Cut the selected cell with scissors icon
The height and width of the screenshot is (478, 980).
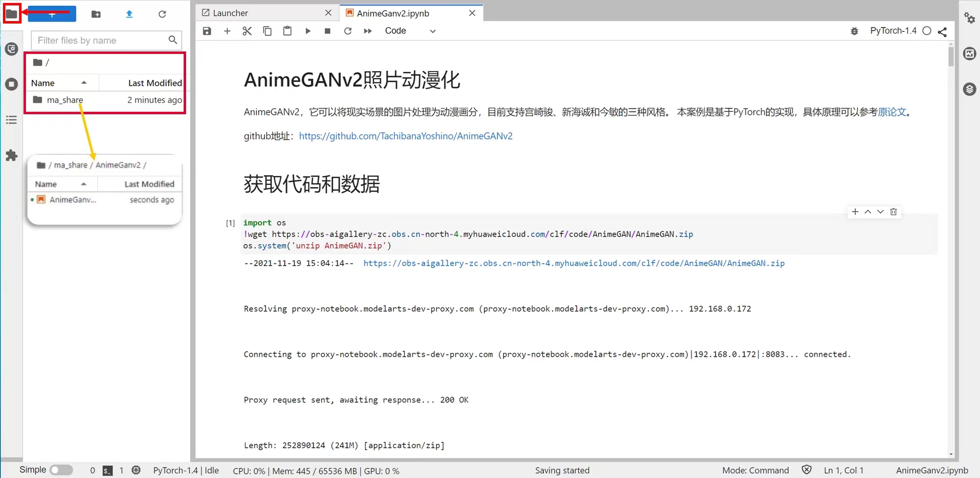click(x=247, y=30)
